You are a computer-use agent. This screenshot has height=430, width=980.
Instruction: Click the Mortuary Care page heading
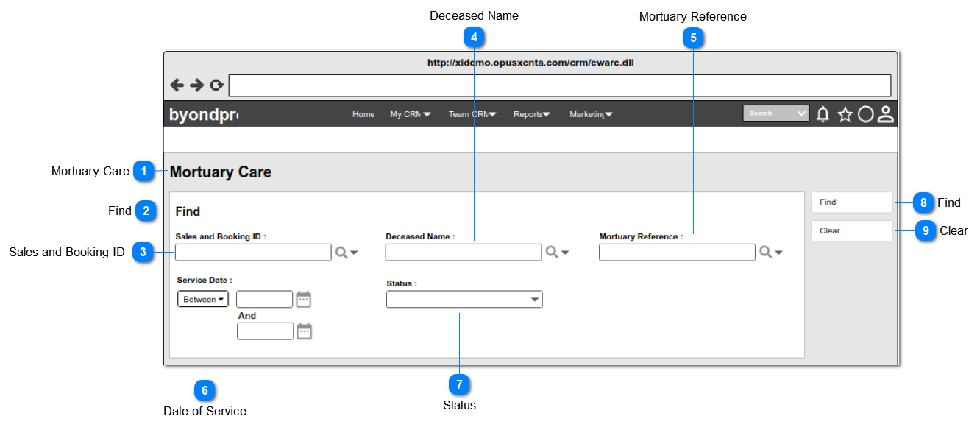point(221,172)
